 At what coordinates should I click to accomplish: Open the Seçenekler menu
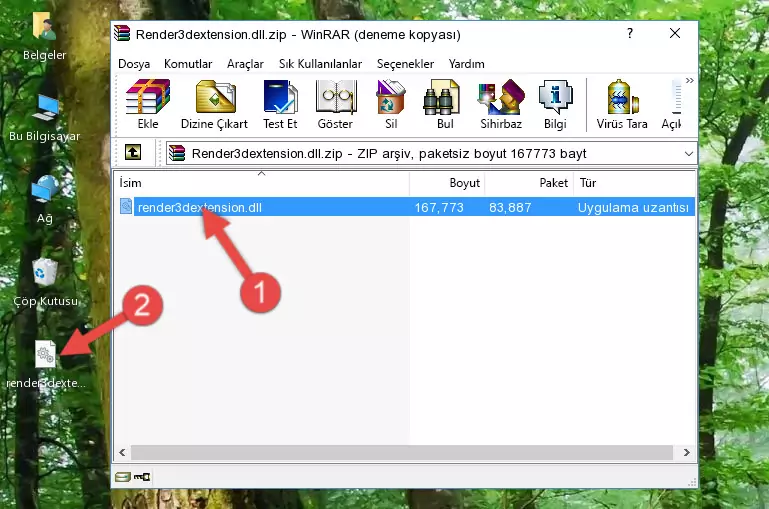click(405, 64)
